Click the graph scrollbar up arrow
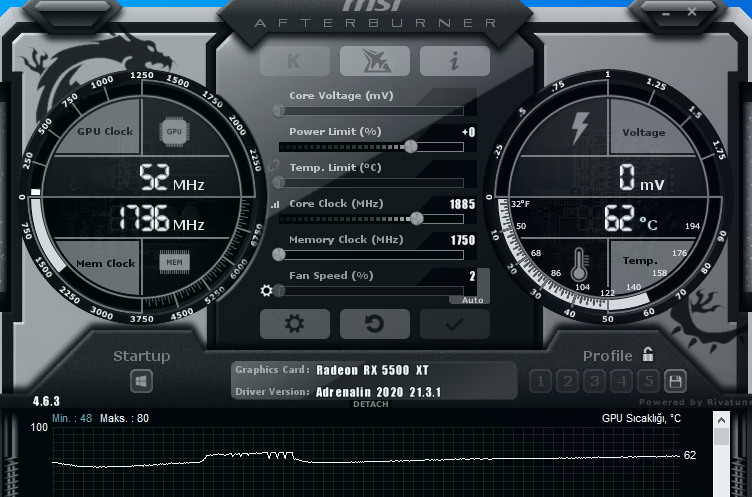752x497 pixels. pos(721,421)
